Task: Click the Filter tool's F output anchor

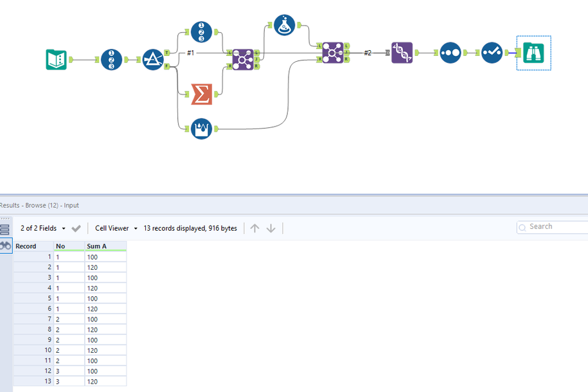Action: (x=167, y=66)
